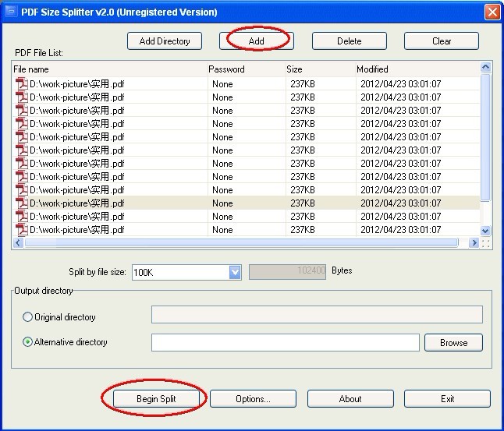This screenshot has height=431, width=504.
Task: Close the PDF Size Splitter window
Action: tap(492, 12)
